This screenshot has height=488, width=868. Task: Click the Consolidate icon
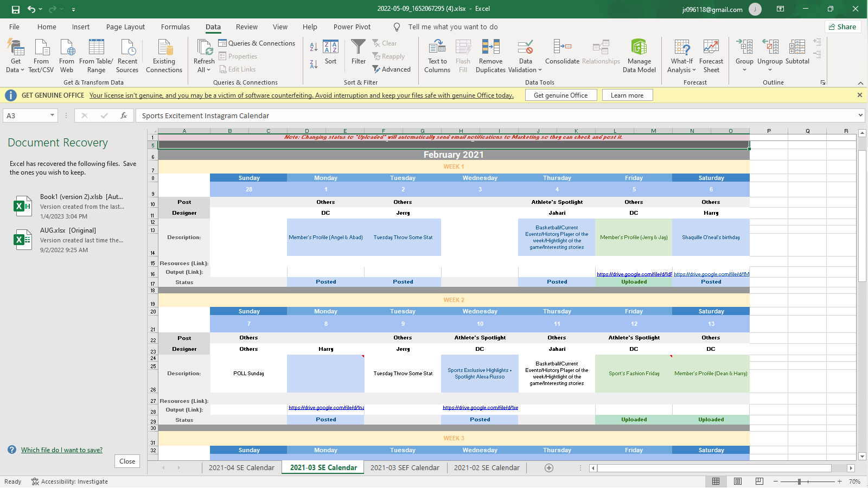pos(562,48)
